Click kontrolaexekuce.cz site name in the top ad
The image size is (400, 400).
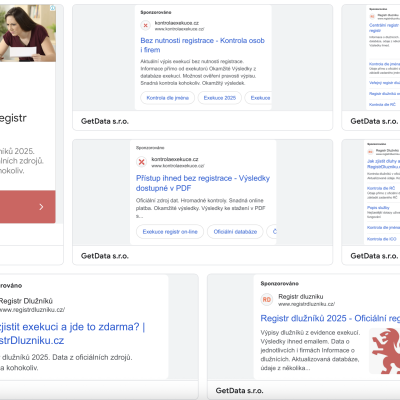177,23
